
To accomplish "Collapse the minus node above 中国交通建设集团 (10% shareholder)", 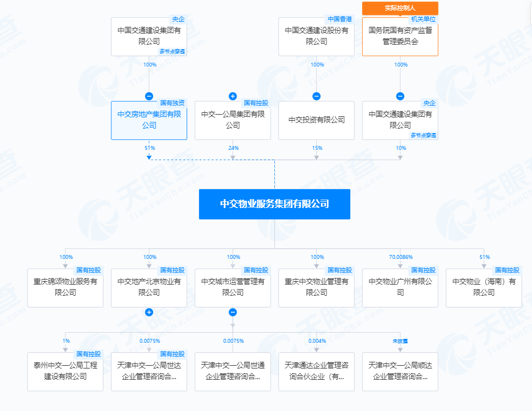I will 400,96.
